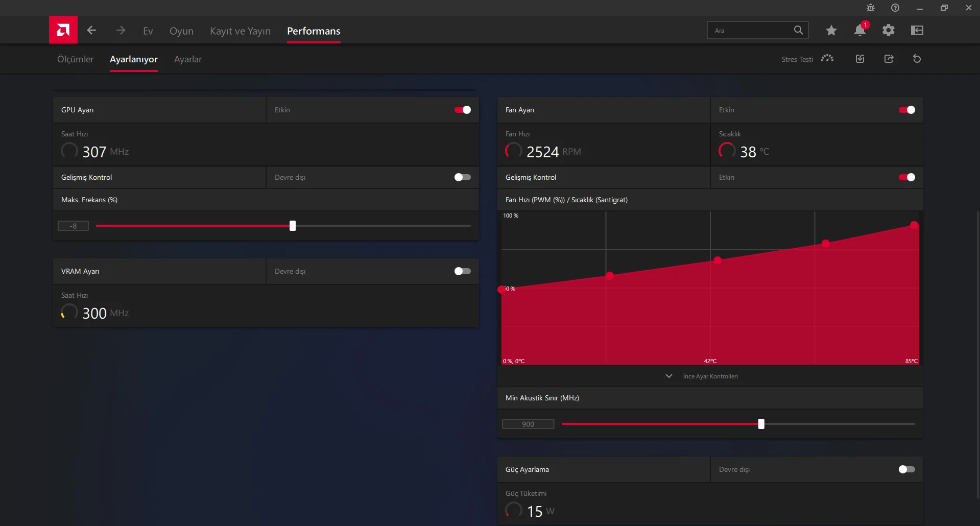Image resolution: width=980 pixels, height=526 pixels.
Task: Toggle the sidebar panel icon
Action: click(917, 30)
